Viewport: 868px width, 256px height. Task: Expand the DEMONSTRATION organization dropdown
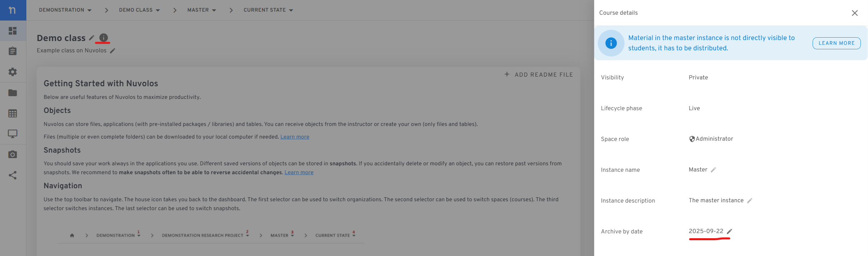tap(65, 10)
